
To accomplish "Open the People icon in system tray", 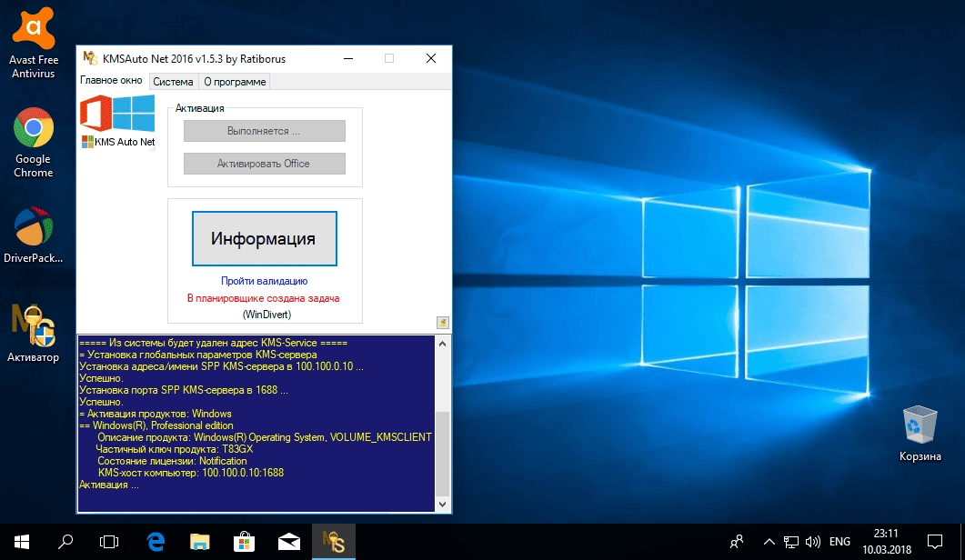I will point(737,542).
